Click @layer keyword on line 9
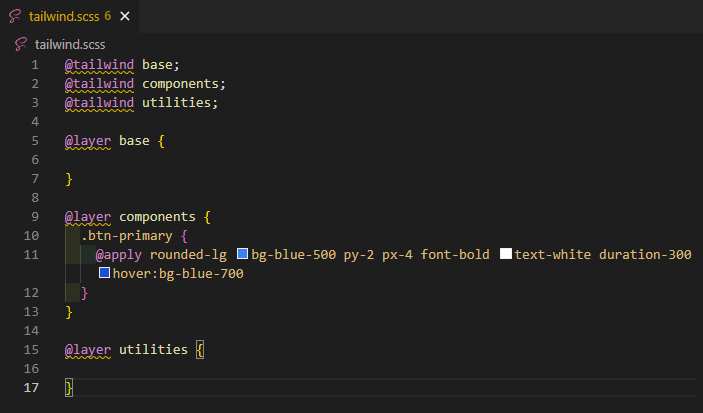This screenshot has width=703, height=413. click(88, 217)
